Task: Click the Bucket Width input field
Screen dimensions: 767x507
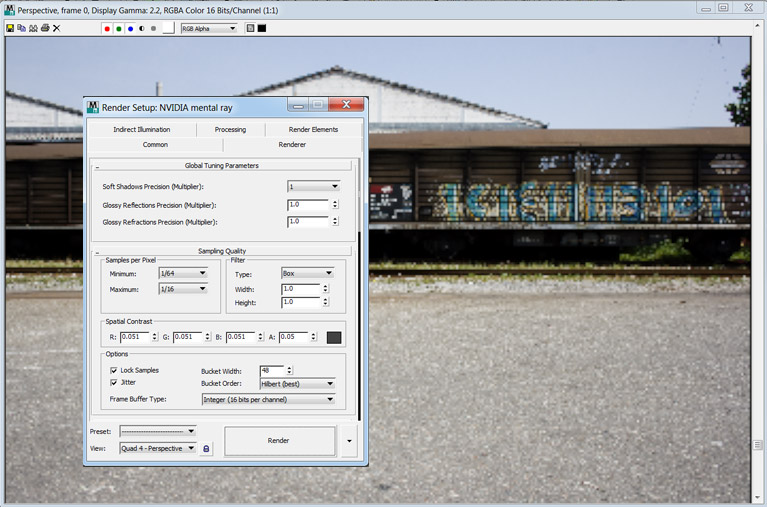Action: [272, 370]
